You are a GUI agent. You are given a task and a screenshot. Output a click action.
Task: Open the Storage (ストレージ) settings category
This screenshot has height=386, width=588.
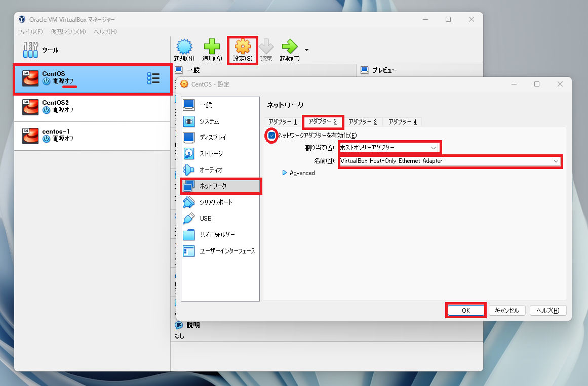[x=220, y=154]
